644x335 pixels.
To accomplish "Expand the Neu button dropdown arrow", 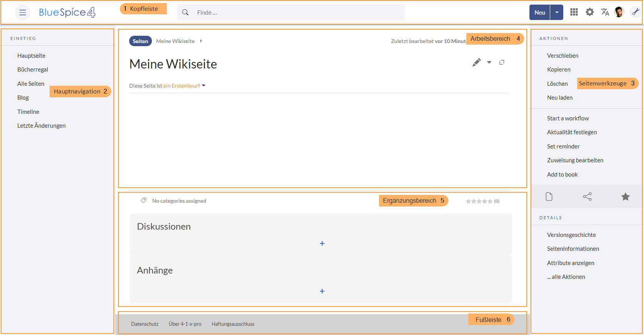I will coord(557,12).
